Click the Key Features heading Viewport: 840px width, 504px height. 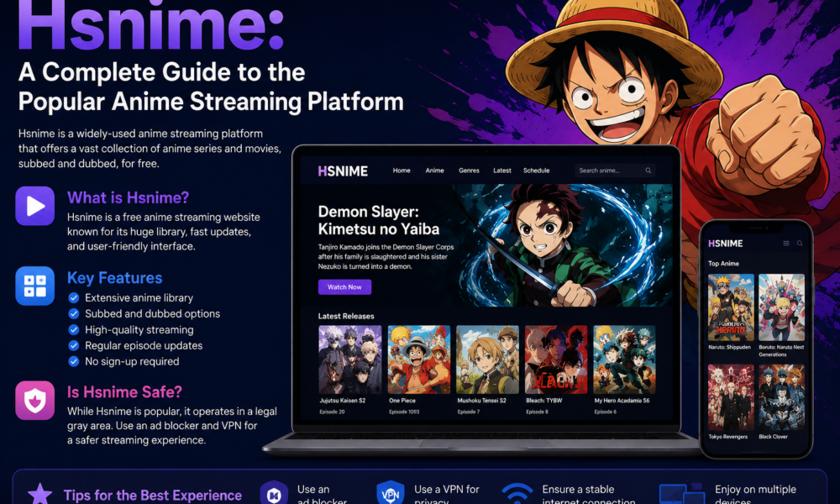point(114,277)
